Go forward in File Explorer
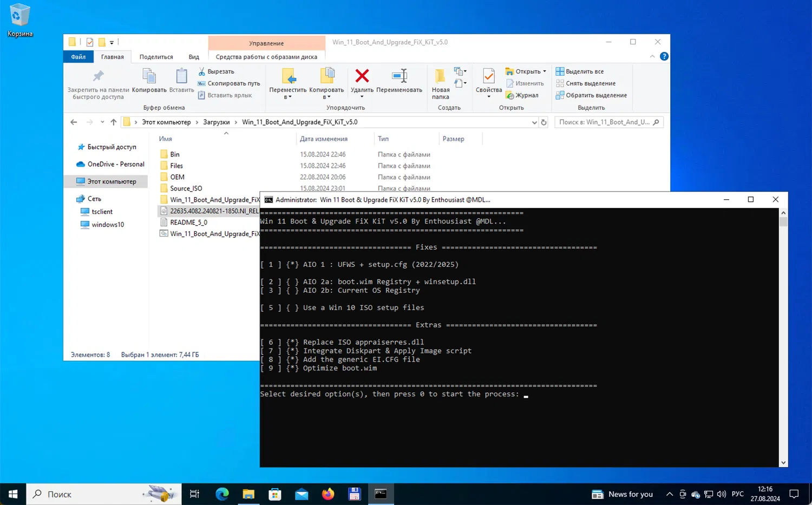Image resolution: width=812 pixels, height=505 pixels. tap(89, 122)
